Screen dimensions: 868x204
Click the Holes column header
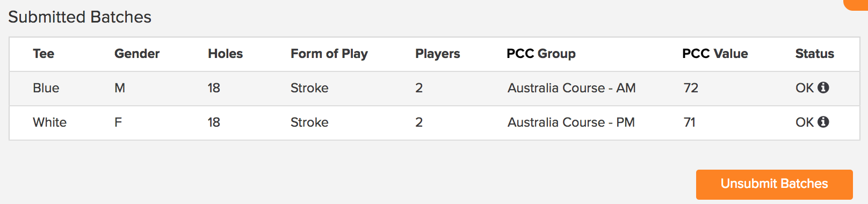point(226,54)
